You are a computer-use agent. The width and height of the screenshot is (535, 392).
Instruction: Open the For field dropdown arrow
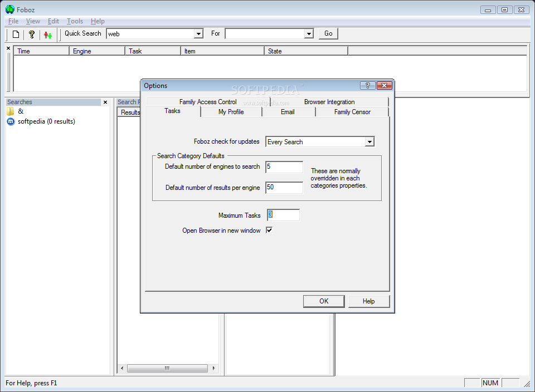point(309,34)
